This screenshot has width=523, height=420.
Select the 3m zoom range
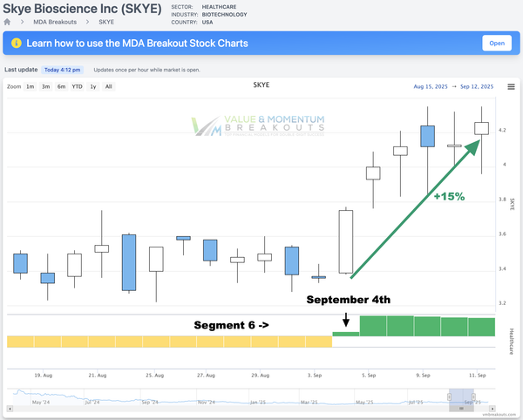point(45,87)
